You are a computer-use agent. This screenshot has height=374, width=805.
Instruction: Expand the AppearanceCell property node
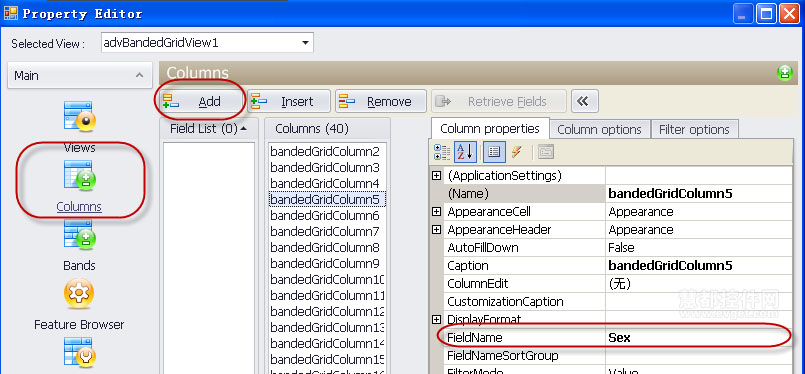click(436, 212)
